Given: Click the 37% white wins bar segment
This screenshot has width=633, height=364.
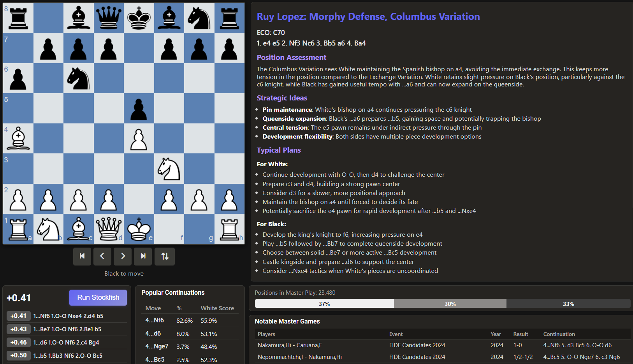Looking at the screenshot, I should 324,304.
